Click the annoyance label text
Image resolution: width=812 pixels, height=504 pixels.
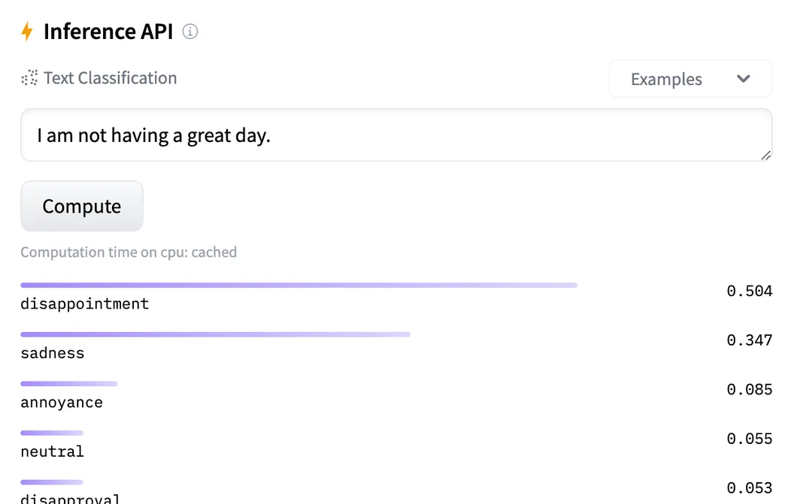pos(62,402)
